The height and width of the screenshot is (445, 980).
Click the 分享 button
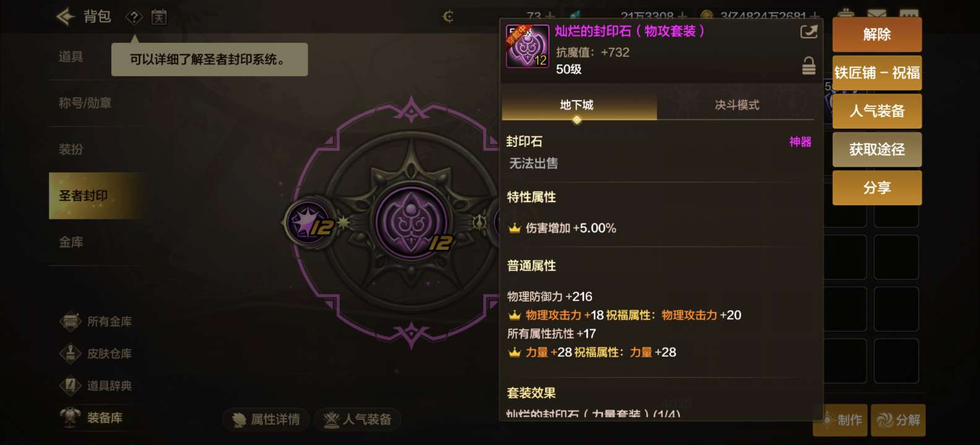(877, 188)
